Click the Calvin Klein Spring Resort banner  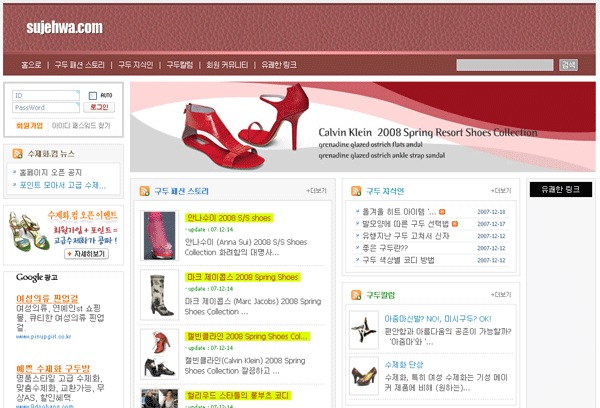click(363, 127)
